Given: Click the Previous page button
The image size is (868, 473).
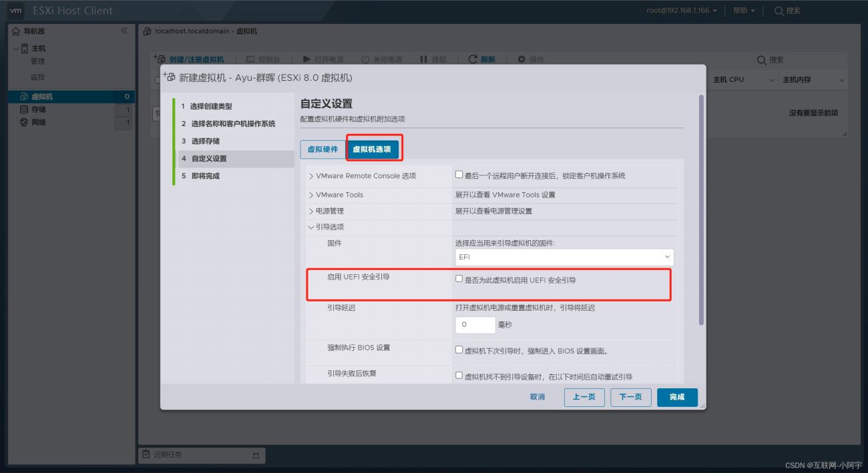Looking at the screenshot, I should (584, 397).
